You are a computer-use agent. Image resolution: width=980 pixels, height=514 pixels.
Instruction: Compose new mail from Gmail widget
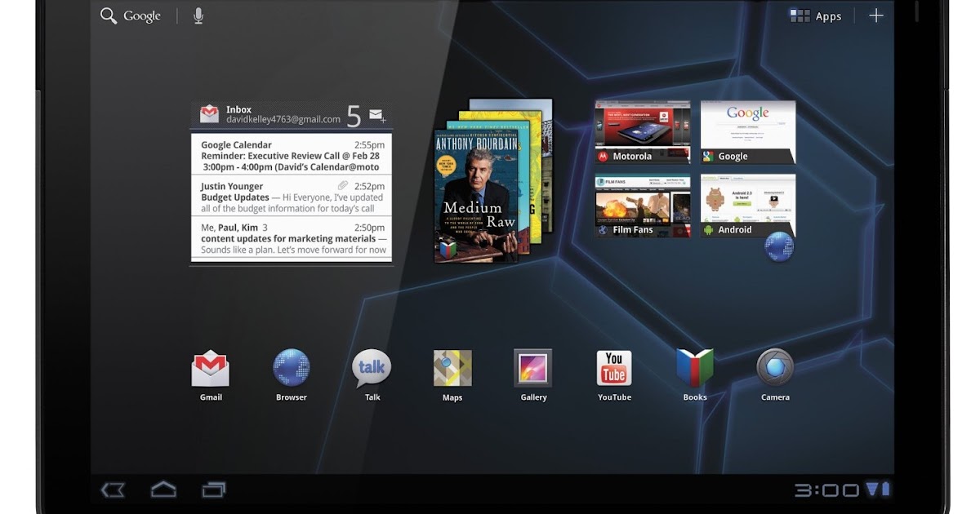point(377,116)
